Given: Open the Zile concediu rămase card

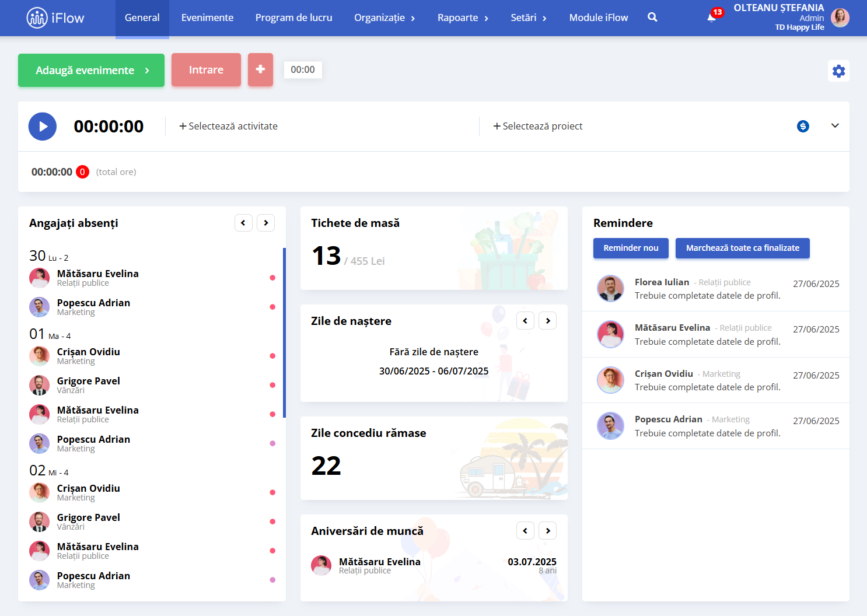Looking at the screenshot, I should coord(433,458).
